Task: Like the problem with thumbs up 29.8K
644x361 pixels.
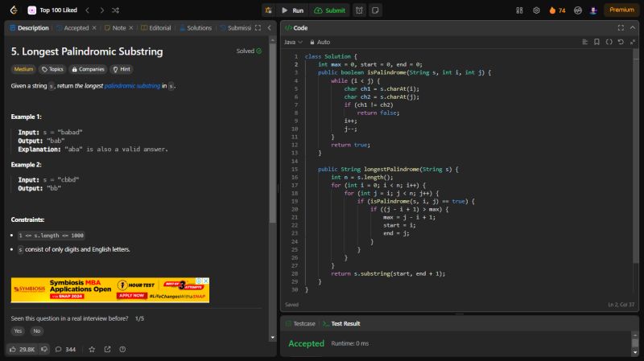Action: [23, 350]
